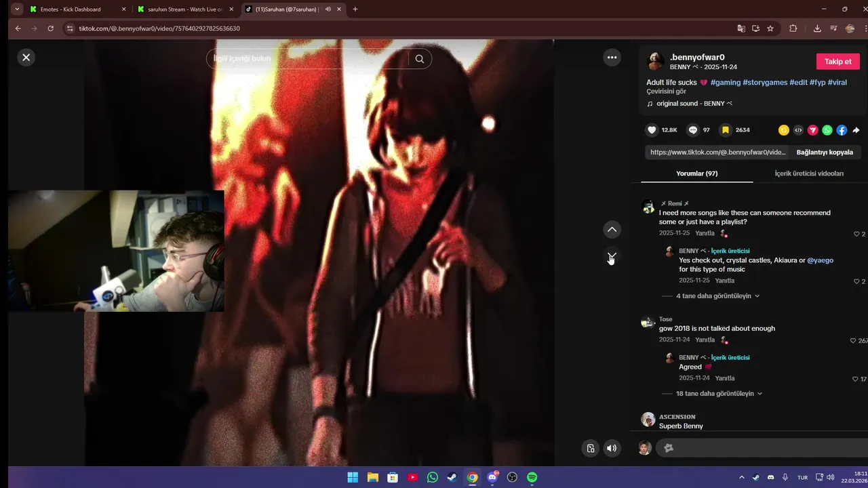This screenshot has width=868, height=488.
Task: Open .bennyofwar0 profile avatar
Action: (x=655, y=61)
